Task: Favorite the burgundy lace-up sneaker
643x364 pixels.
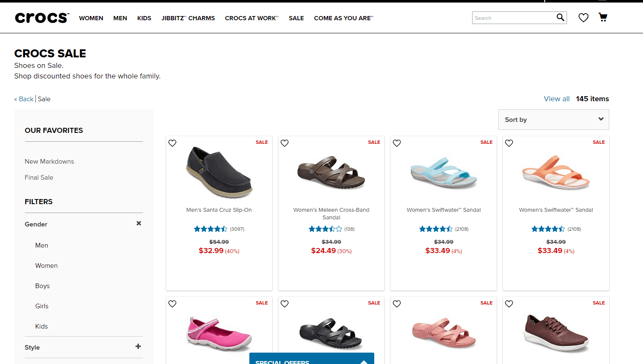Action: (509, 304)
